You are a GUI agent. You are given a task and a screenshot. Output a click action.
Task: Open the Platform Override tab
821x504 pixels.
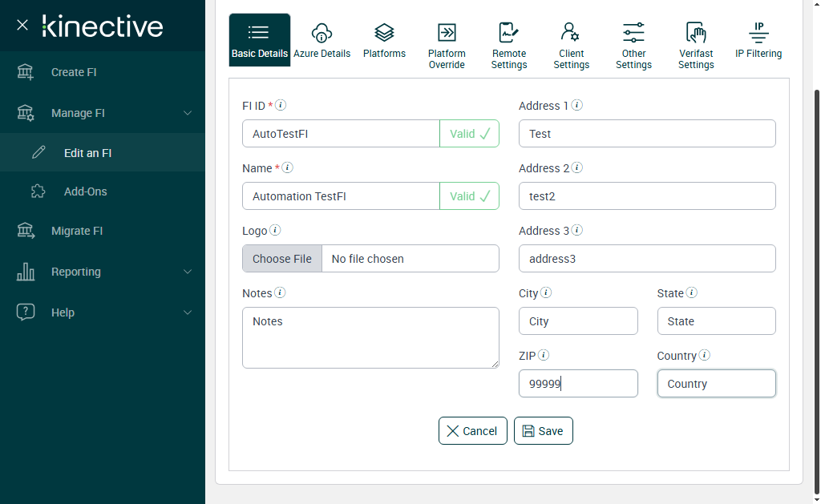pos(447,46)
